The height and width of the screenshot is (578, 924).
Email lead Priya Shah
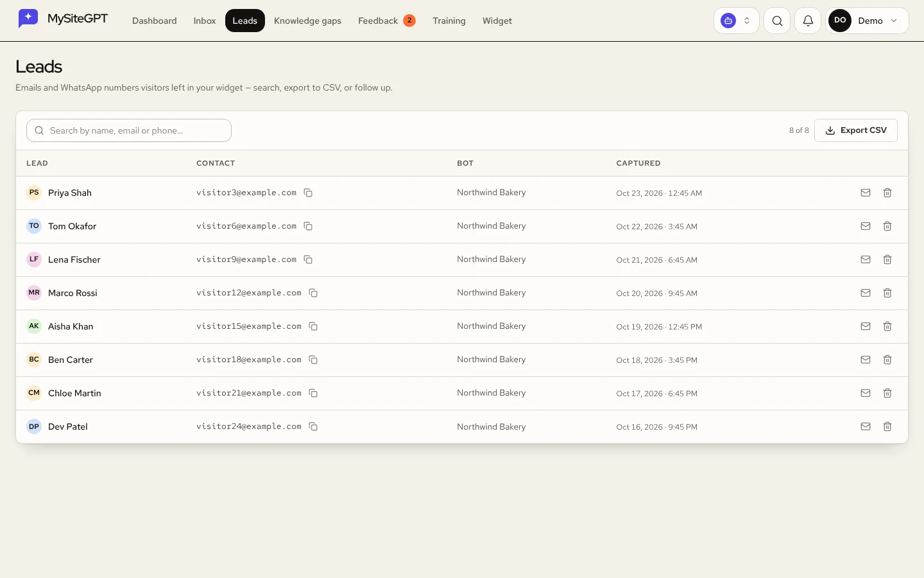pos(866,193)
